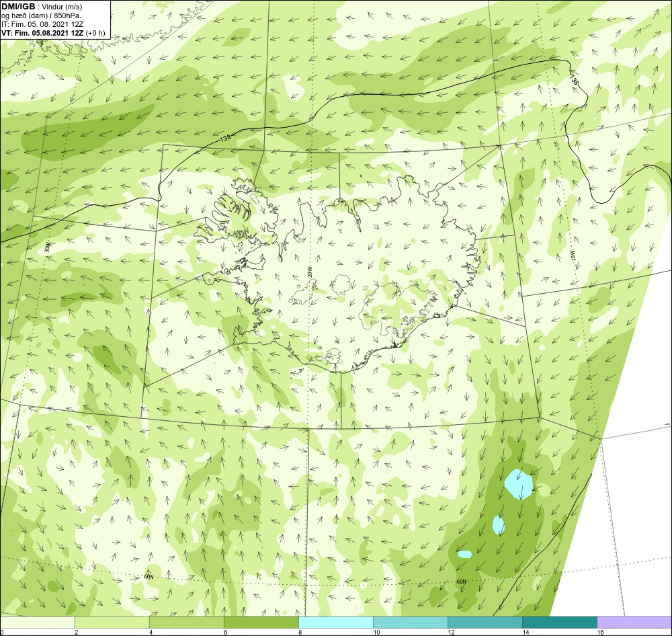672x636 pixels.
Task: Click the 2–4 m/s light green legend swatch
Action: [112, 623]
